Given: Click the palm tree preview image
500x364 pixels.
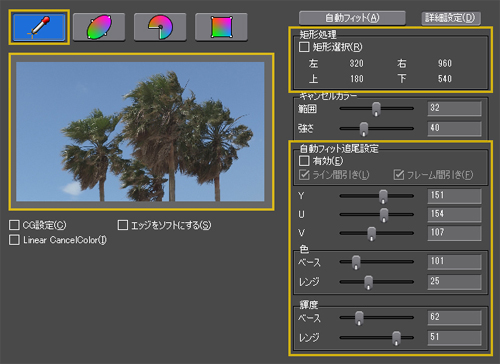Looking at the screenshot, I should tap(140, 132).
